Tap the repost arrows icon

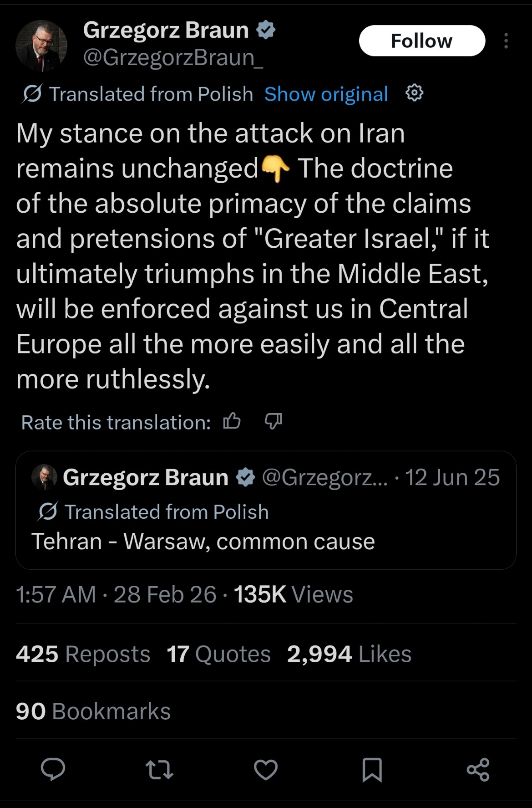(x=159, y=770)
